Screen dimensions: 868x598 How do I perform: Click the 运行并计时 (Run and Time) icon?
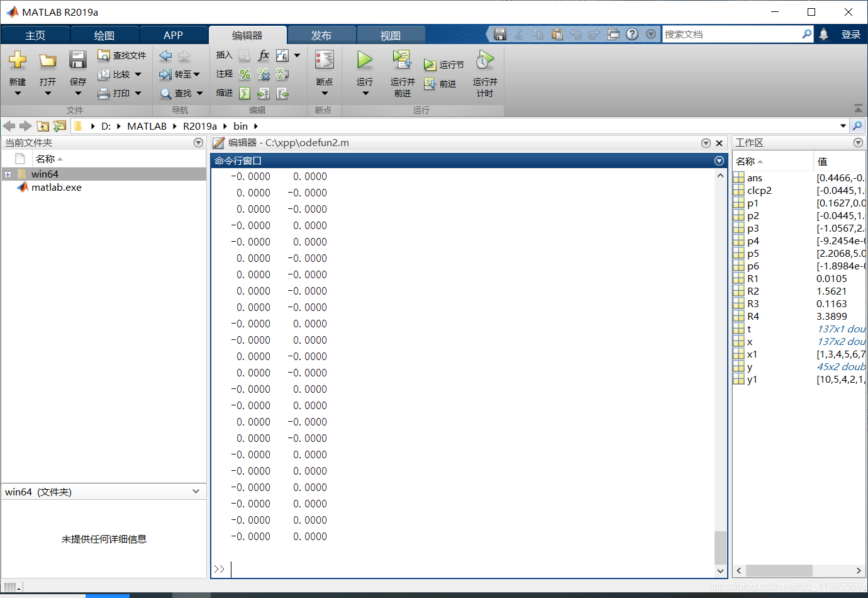coord(485,60)
